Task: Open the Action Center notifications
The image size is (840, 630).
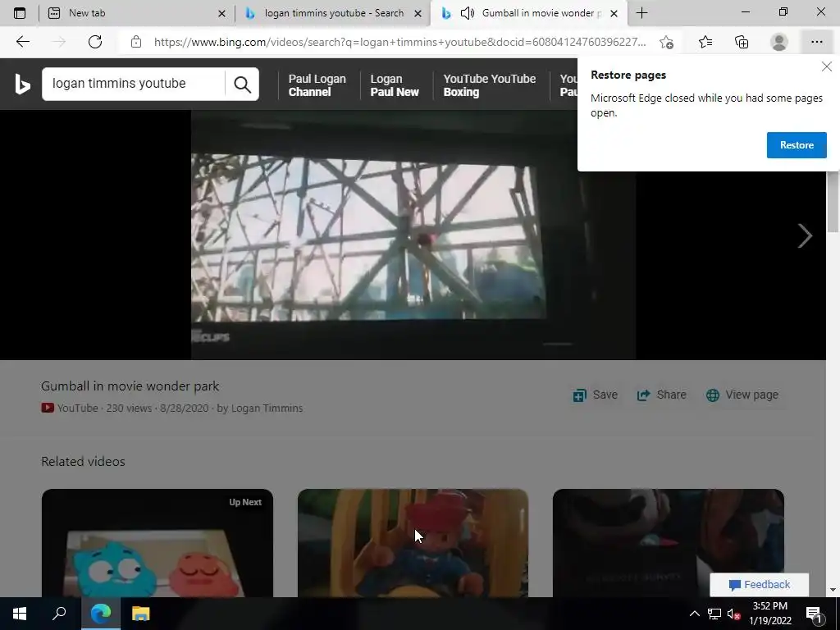Action: (x=814, y=614)
